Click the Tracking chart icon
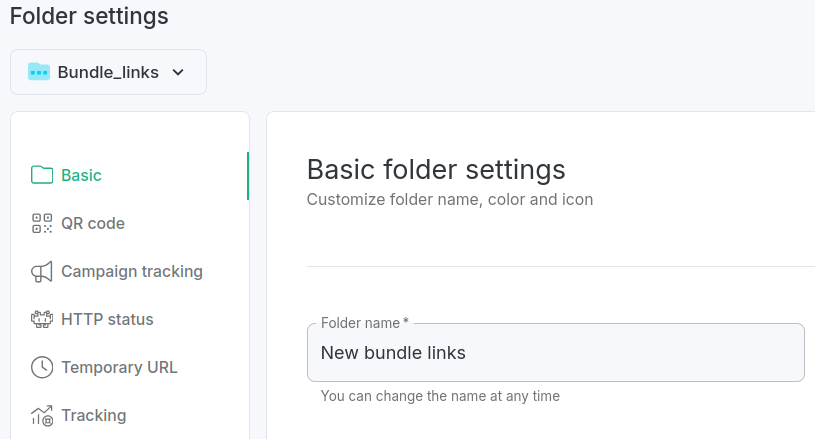 click(x=42, y=415)
